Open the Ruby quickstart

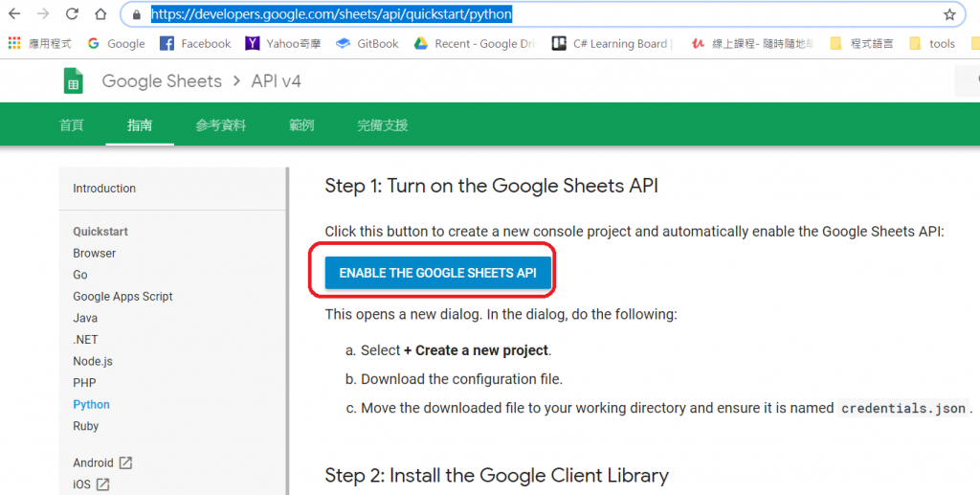pos(85,426)
